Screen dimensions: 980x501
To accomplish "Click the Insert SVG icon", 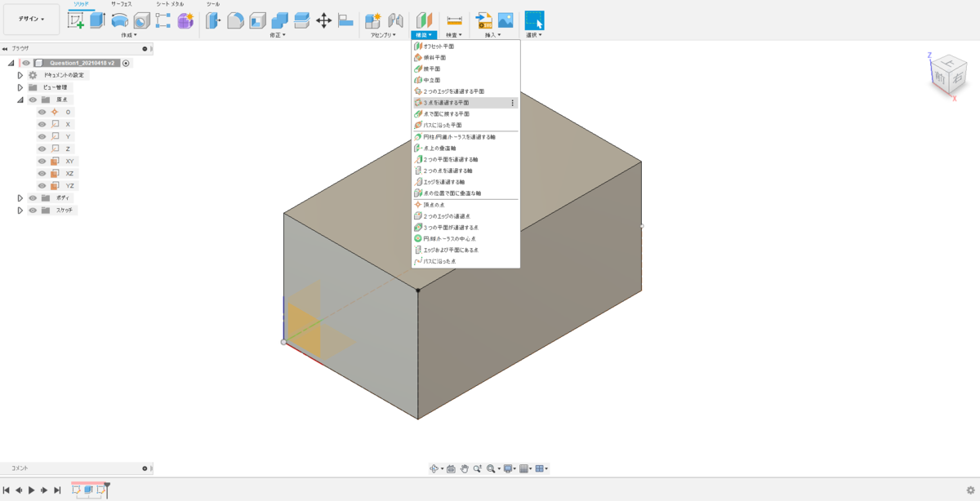I will point(483,20).
